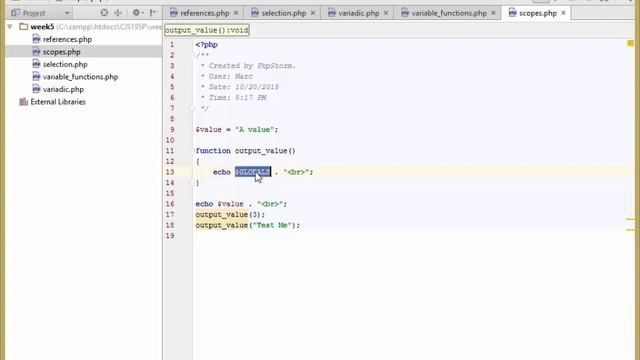Collapse the doc comment fold marker at line 2
640x360 pixels.
click(x=192, y=55)
